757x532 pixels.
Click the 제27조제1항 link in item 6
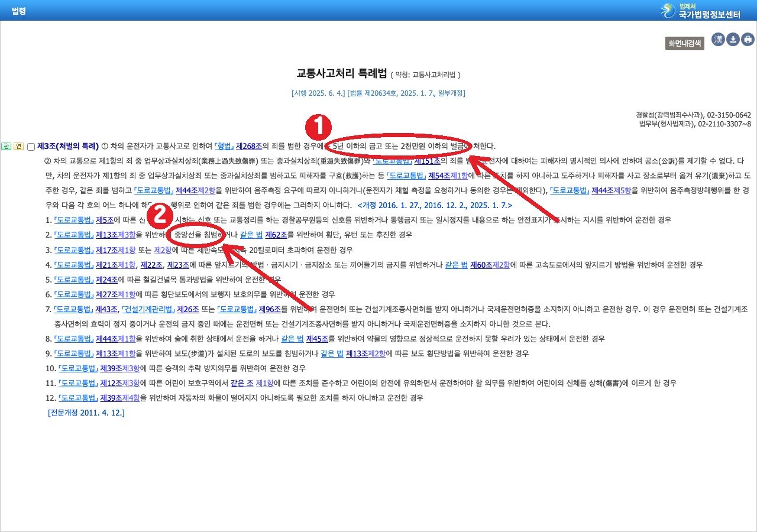pos(115,294)
